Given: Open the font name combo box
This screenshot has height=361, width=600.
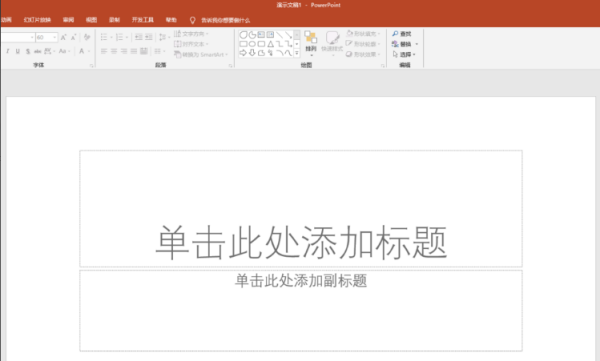Looking at the screenshot, I should [x=18, y=37].
